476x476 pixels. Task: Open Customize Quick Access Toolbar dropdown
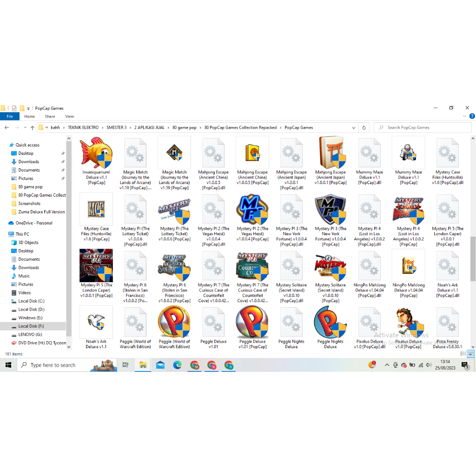[x=28, y=108]
